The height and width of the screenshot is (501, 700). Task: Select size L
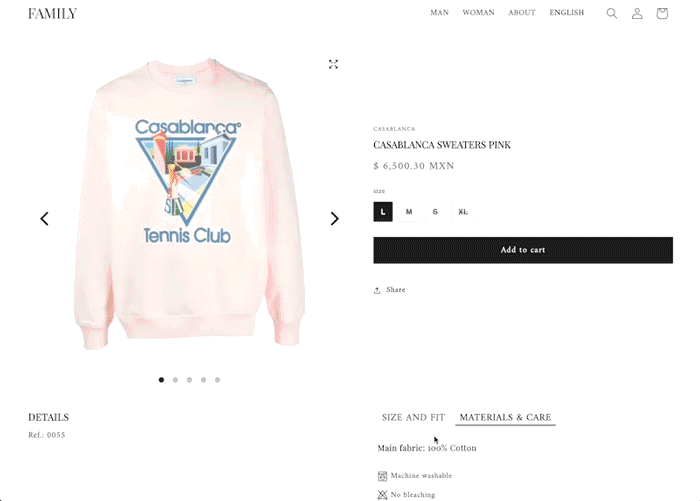coord(383,212)
